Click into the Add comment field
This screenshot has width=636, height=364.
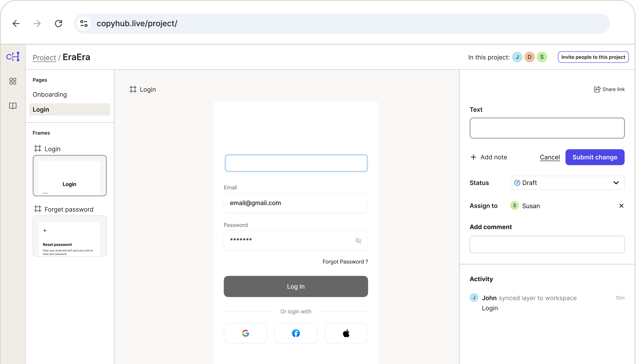point(547,245)
